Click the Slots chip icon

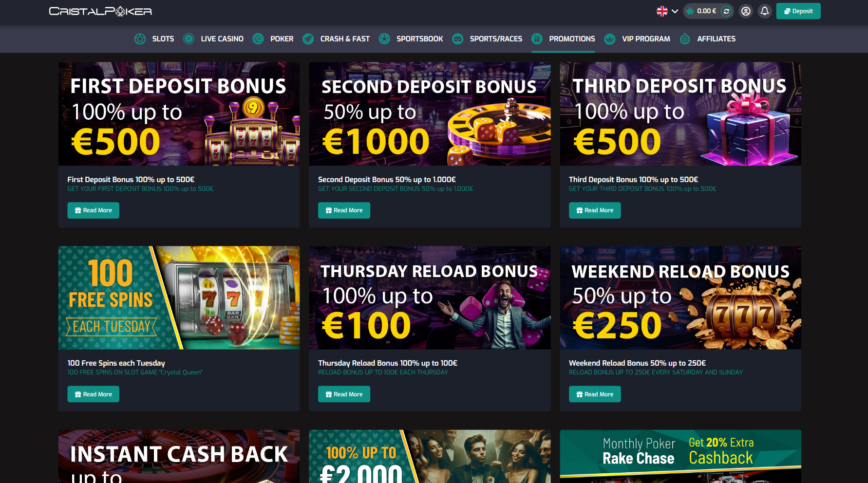(x=140, y=39)
